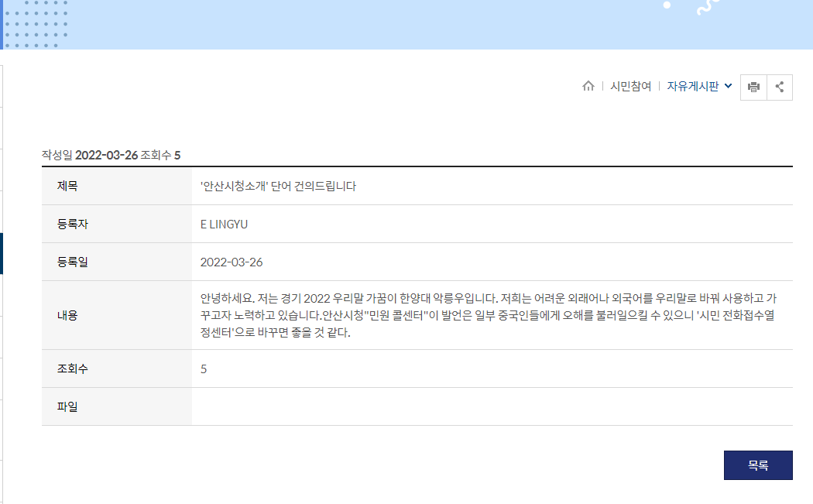Click the 등록일 row header cell
This screenshot has width=813, height=504.
[73, 262]
